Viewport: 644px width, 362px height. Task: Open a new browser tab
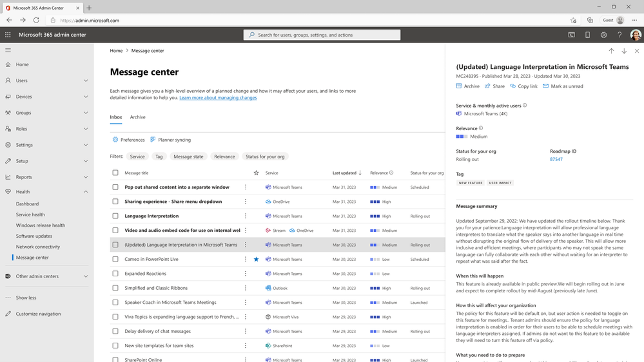(89, 8)
